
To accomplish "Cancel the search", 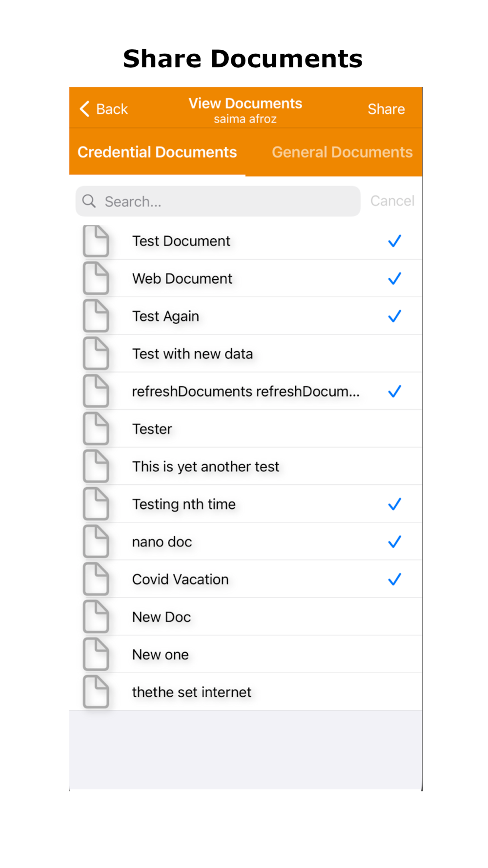I will 392,201.
